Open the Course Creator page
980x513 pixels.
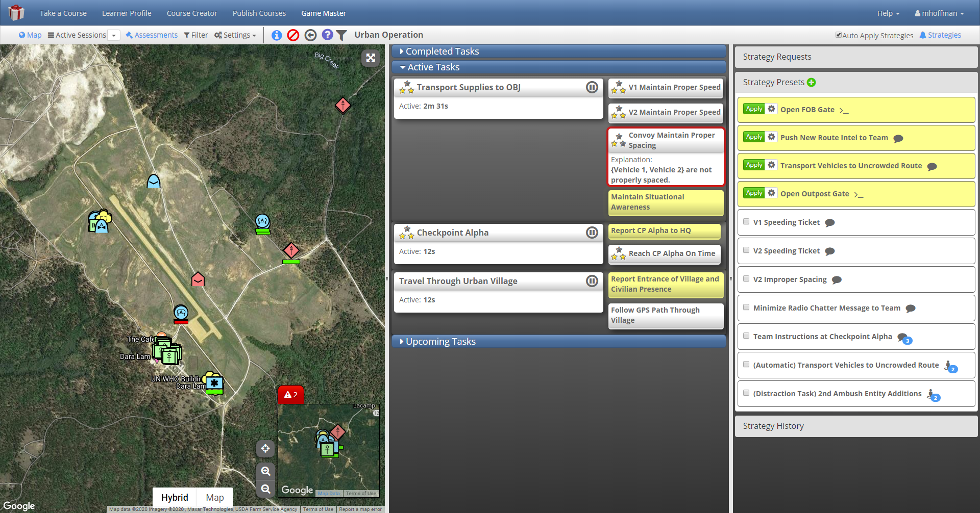click(x=192, y=13)
